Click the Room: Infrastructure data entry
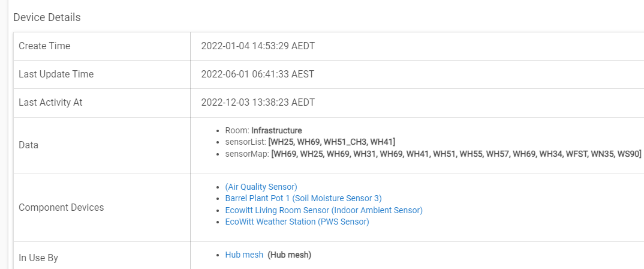The height and width of the screenshot is (269, 644). point(263,130)
